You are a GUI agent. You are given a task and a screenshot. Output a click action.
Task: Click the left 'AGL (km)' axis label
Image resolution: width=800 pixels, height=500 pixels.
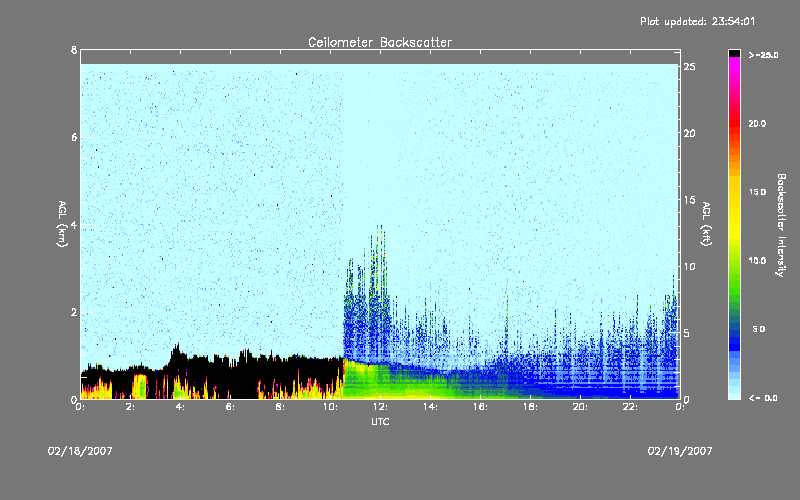62,224
